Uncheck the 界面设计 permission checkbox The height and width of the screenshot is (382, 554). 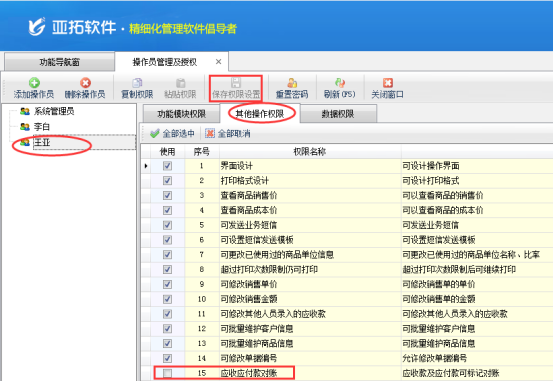pyautogui.click(x=167, y=166)
